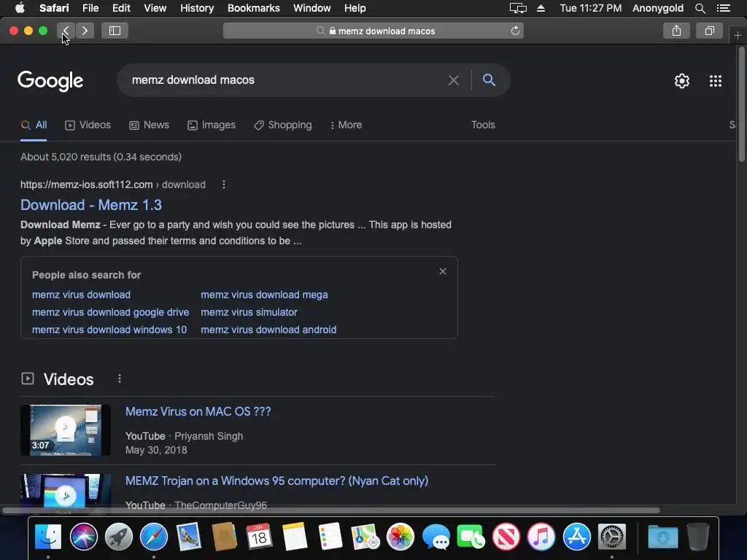
Task: Click the Safari compass icon in the Dock
Action: (x=154, y=537)
